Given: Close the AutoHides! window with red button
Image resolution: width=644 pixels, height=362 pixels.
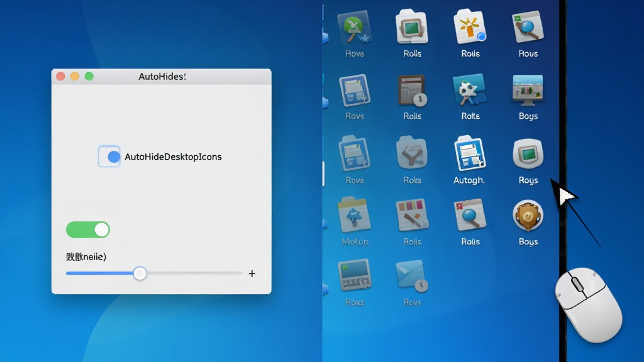Looking at the screenshot, I should (61, 76).
